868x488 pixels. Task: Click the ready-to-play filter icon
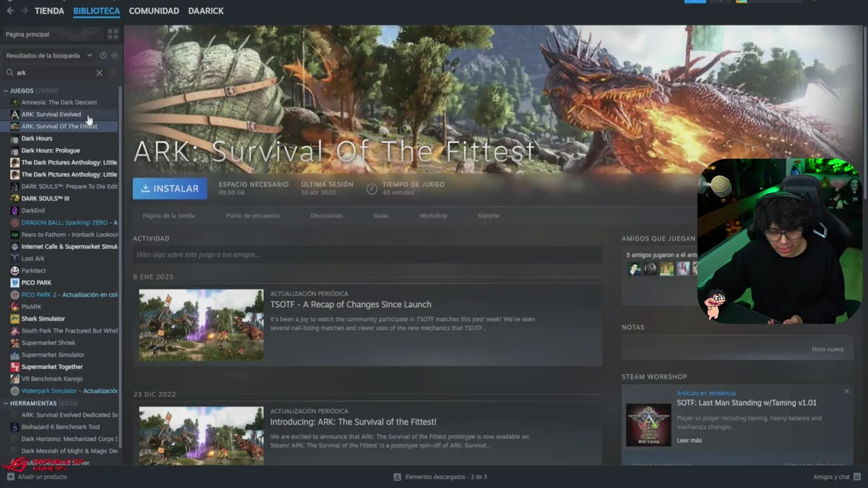pyautogui.click(x=115, y=56)
